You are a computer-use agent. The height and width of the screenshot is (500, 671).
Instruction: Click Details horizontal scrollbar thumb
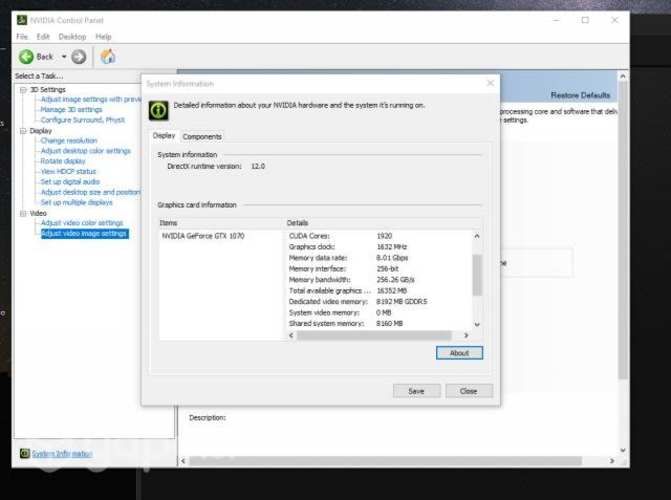374,335
